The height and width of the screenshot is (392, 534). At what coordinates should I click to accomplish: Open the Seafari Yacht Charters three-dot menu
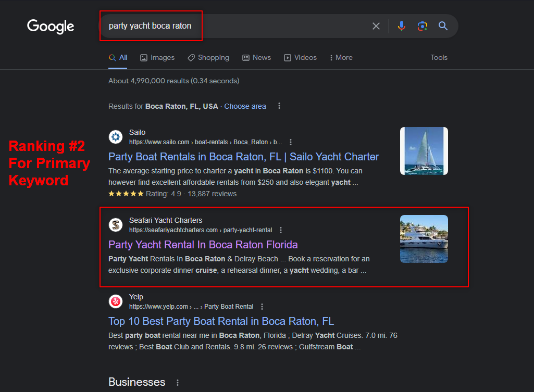(x=281, y=231)
